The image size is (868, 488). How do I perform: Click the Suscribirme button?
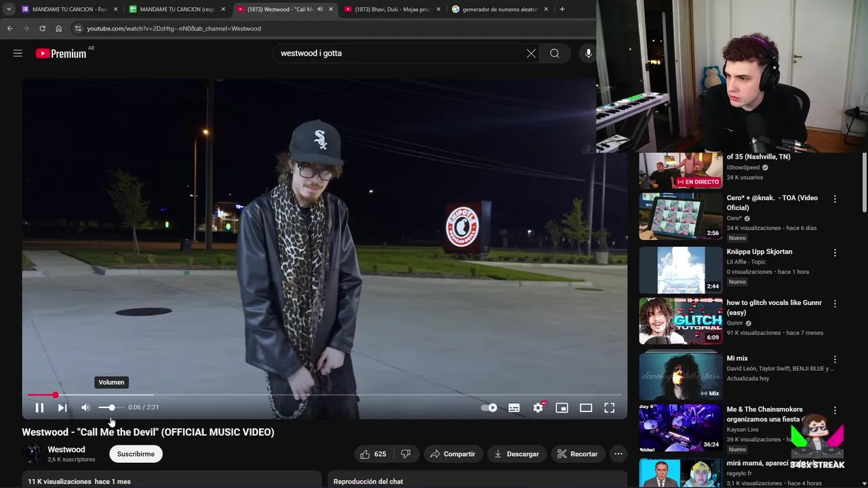136,454
